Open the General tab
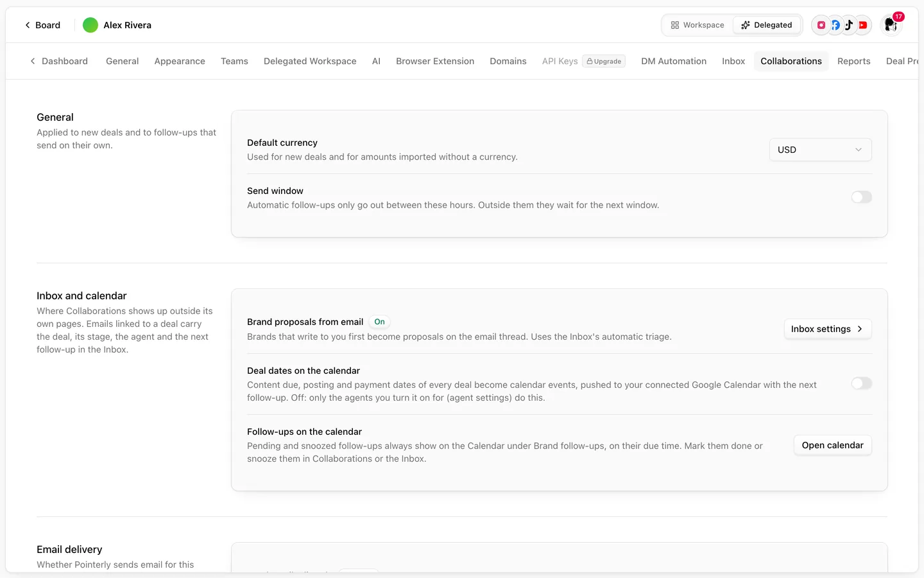 pos(122,61)
